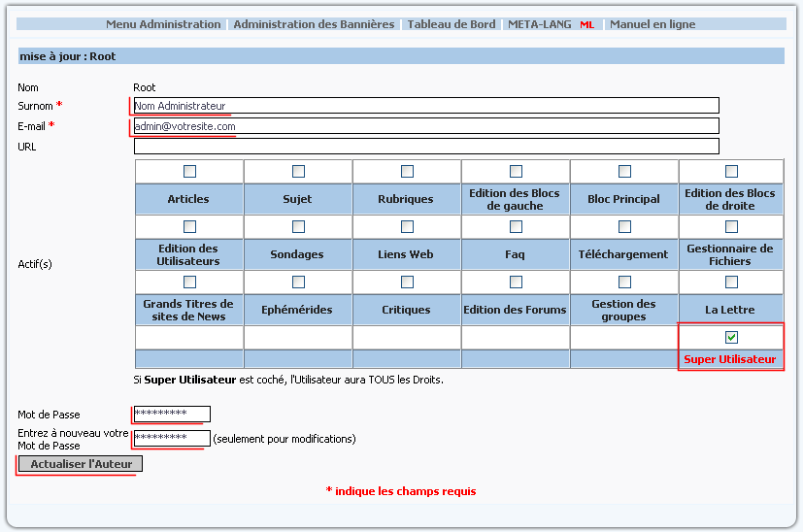This screenshot has height=532, width=803.
Task: Click the Actif(s) label
Action: pyautogui.click(x=35, y=264)
